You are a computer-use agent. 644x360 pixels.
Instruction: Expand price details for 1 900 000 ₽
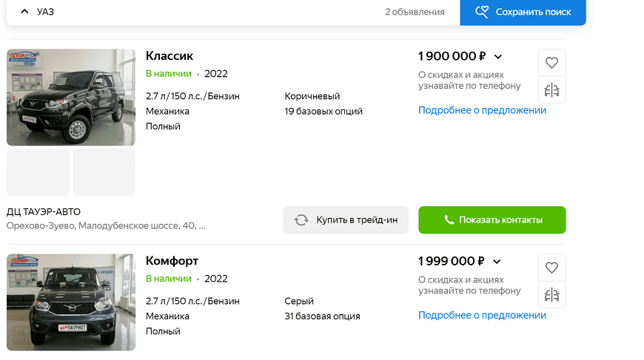coord(498,57)
